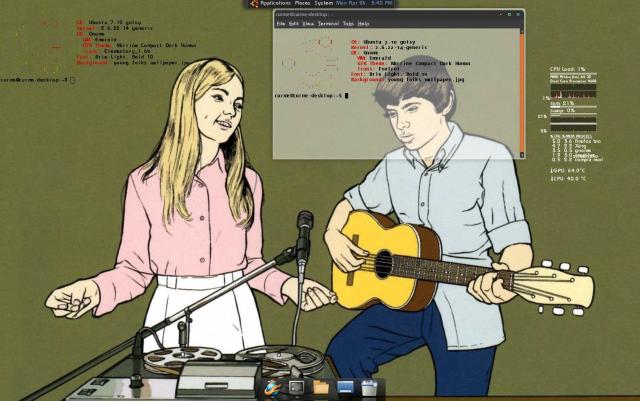Click 'CPU Load: 1%' in desktop monitor

pos(568,69)
